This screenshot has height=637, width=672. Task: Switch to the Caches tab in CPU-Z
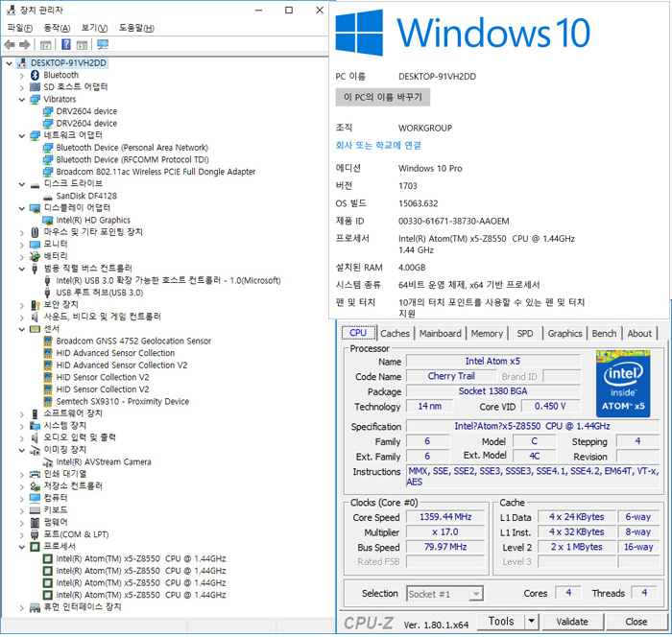[395, 333]
